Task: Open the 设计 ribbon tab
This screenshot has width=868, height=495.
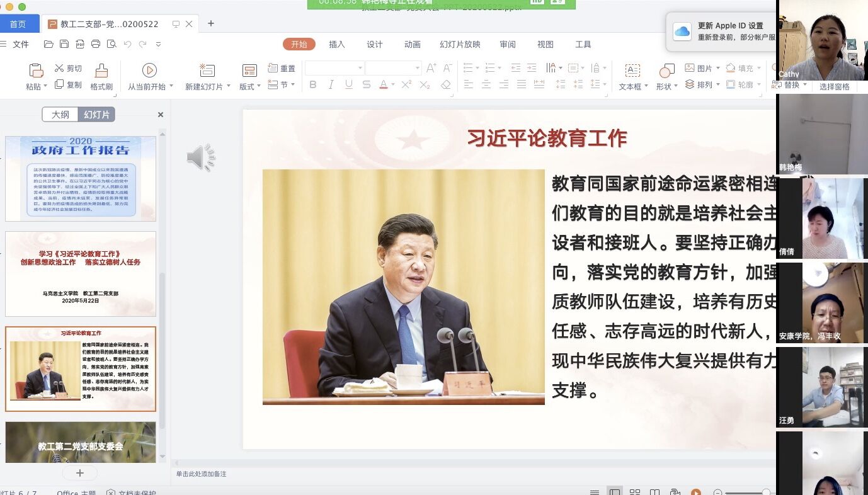Action: 375,44
